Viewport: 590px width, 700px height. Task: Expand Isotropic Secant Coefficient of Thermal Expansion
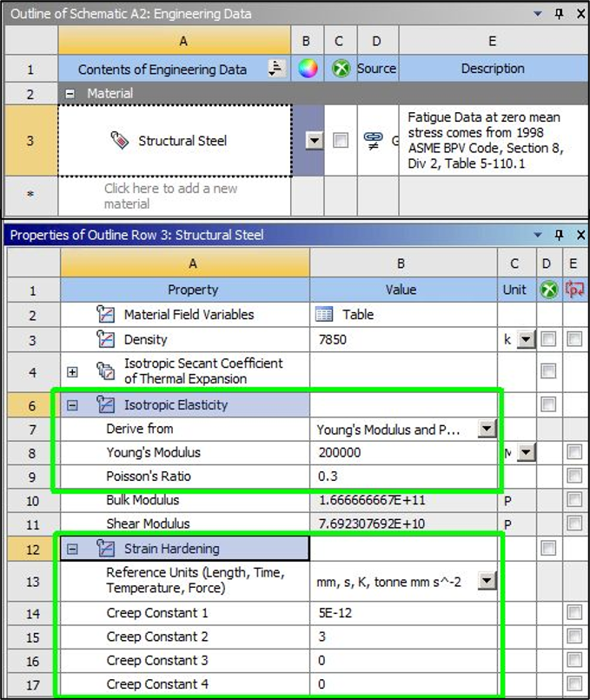point(72,371)
